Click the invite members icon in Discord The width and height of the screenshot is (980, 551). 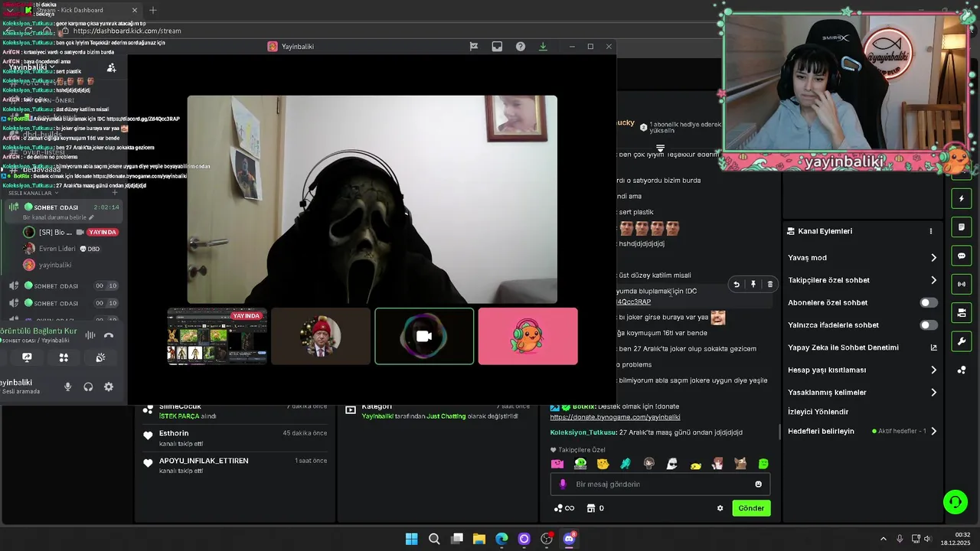pyautogui.click(x=111, y=67)
